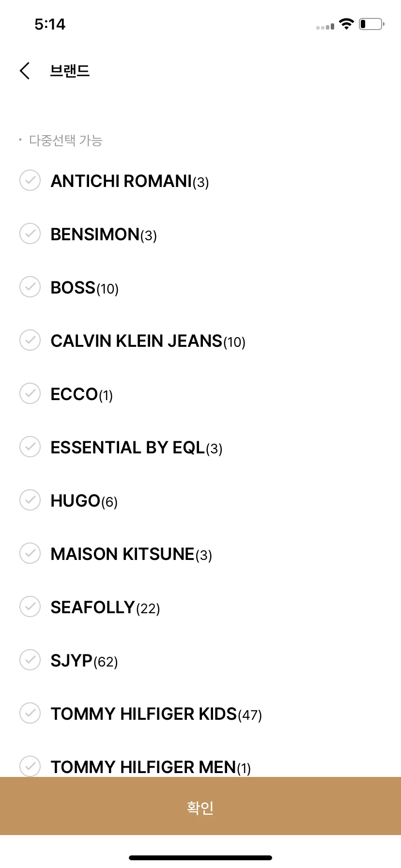The width and height of the screenshot is (401, 868).
Task: Select ESSENTIAL BY EQL checkmark circle
Action: [x=30, y=447]
